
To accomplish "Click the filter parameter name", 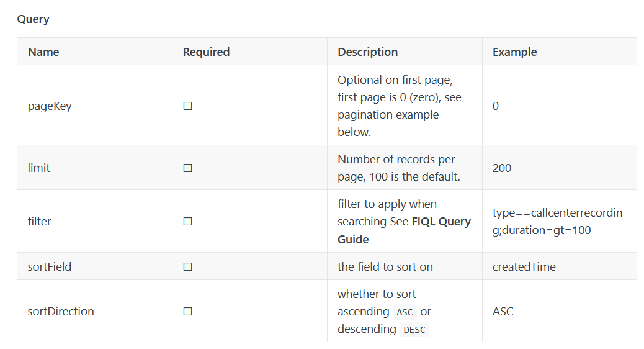I will click(39, 222).
